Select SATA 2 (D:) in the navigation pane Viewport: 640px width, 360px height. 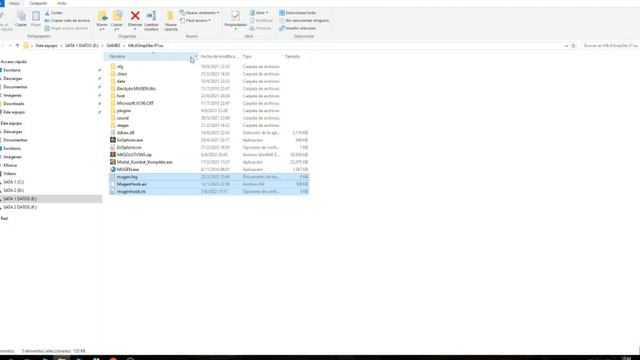(x=13, y=190)
